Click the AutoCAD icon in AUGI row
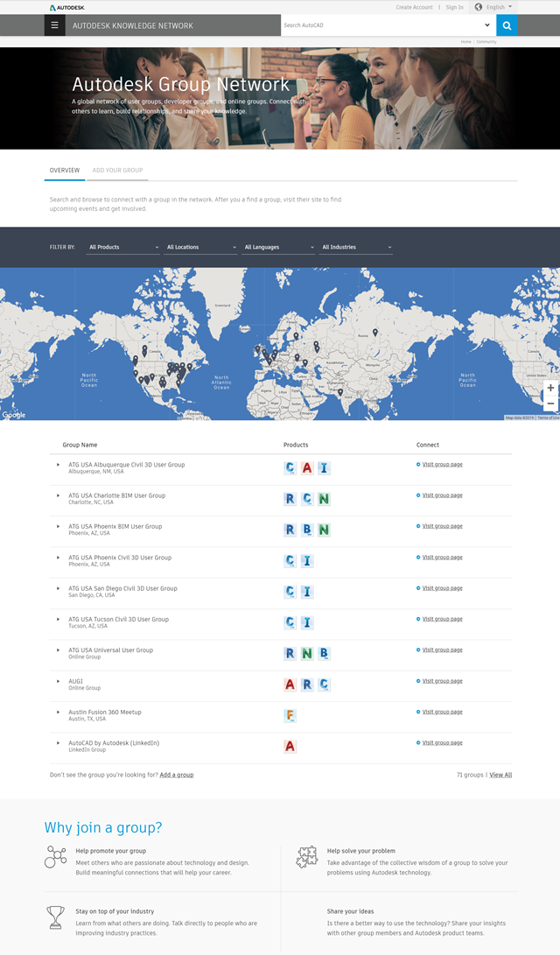560x955 pixels. [290, 685]
